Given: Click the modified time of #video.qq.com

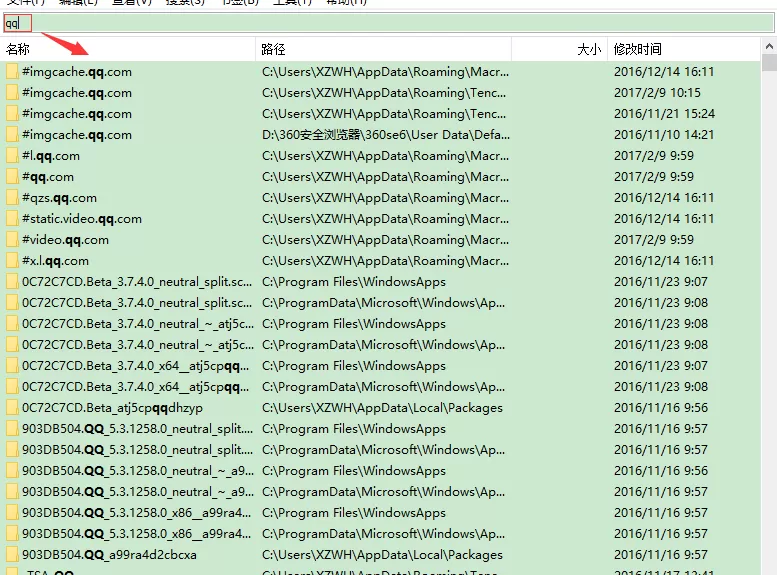Looking at the screenshot, I should coord(654,239).
